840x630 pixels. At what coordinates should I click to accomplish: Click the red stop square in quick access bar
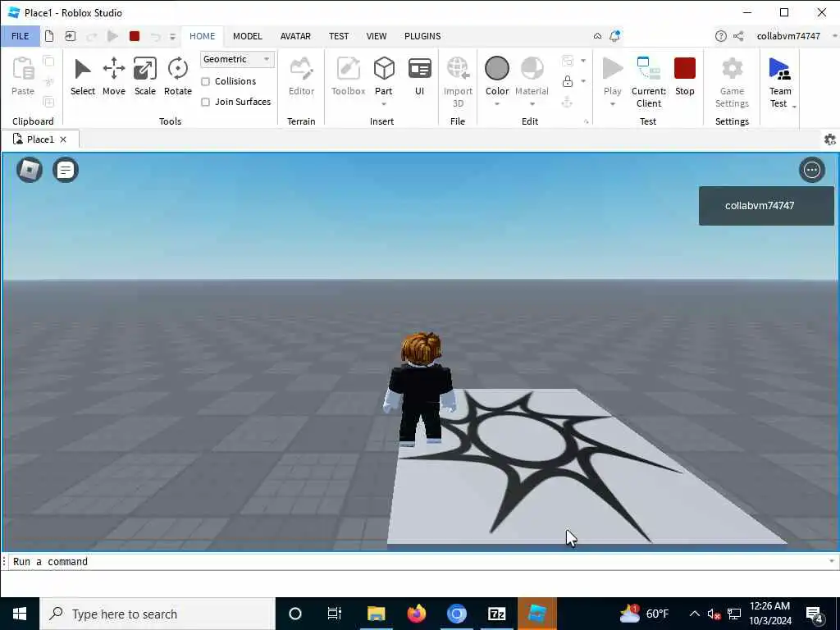(135, 36)
